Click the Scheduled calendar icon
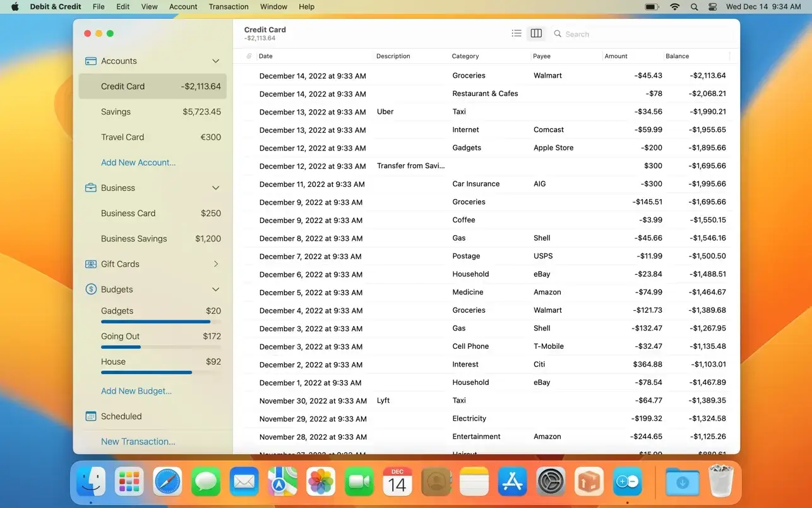This screenshot has height=508, width=812. tap(90, 416)
